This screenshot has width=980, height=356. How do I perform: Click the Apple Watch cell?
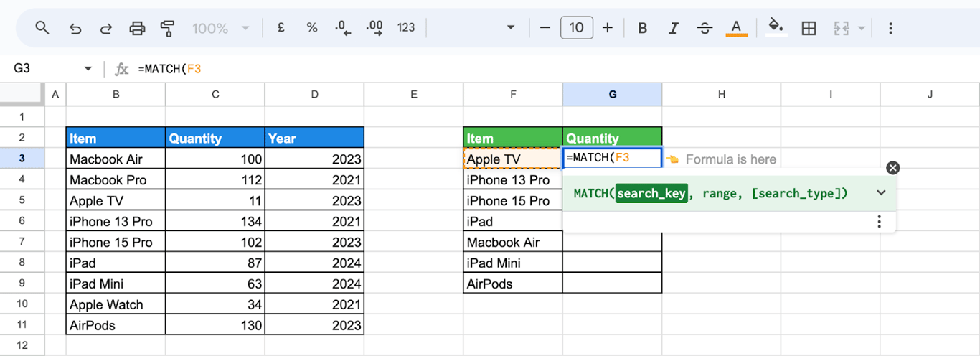click(116, 304)
